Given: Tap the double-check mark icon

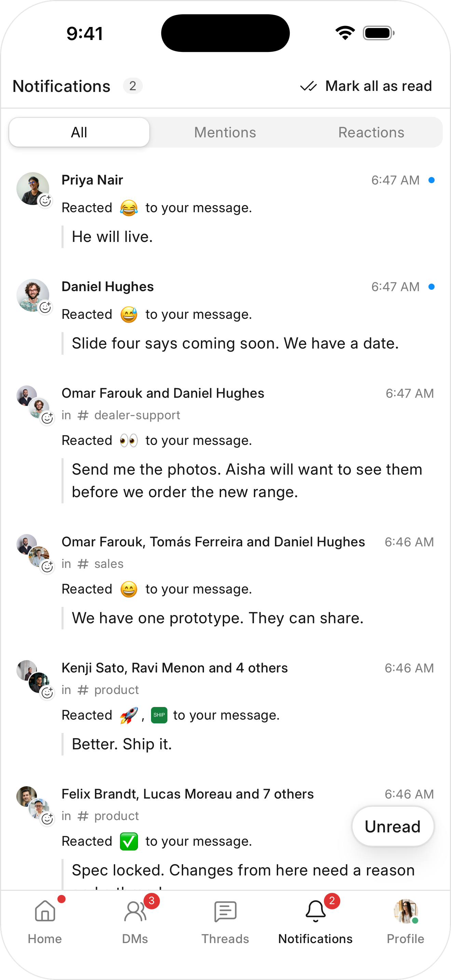Looking at the screenshot, I should pos(309,86).
